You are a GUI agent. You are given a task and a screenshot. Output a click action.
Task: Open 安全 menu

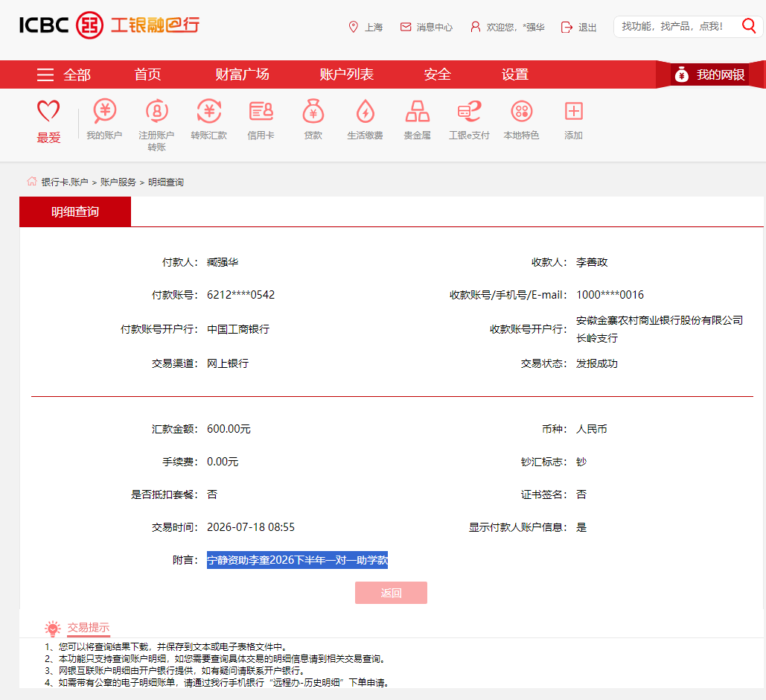tap(437, 74)
